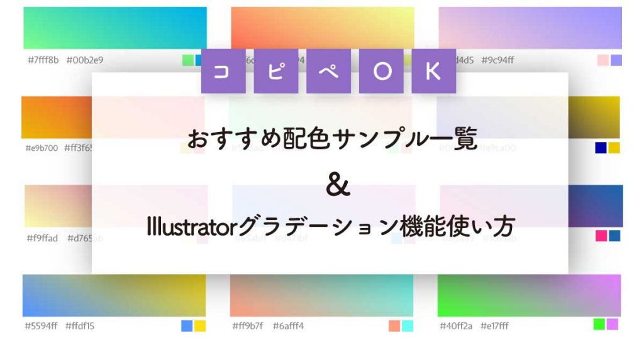
Task: Click the pink swatch beside #9c94ff
Action: (x=603, y=60)
